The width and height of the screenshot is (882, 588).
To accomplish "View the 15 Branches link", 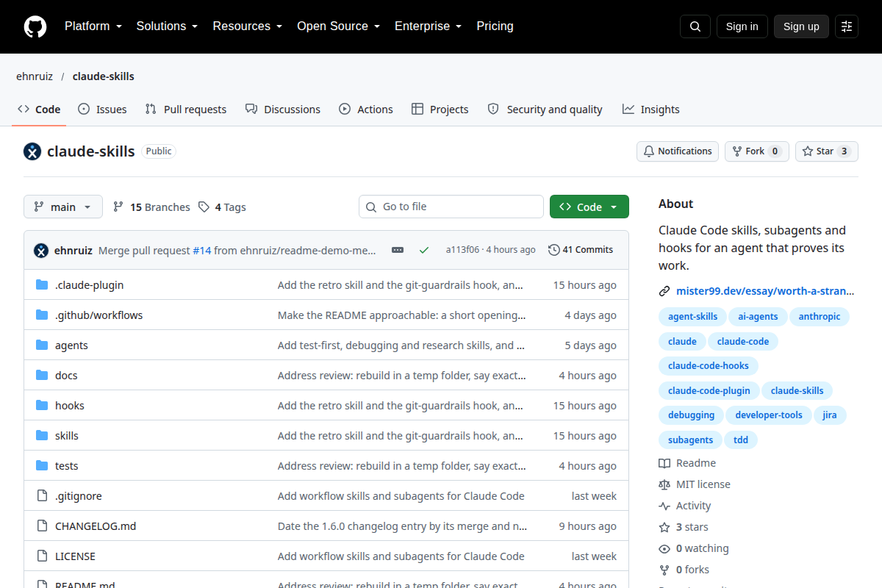I will [151, 207].
